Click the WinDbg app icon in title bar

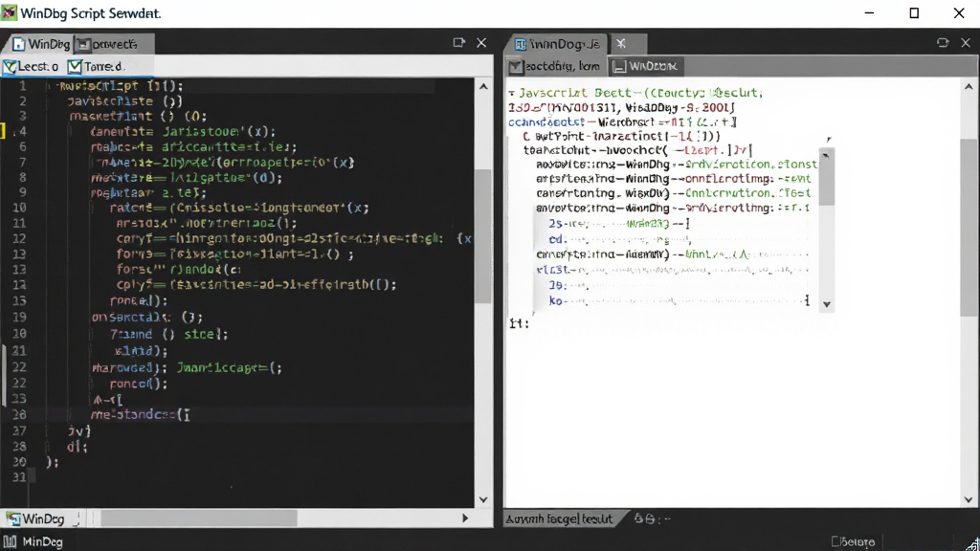click(x=9, y=13)
